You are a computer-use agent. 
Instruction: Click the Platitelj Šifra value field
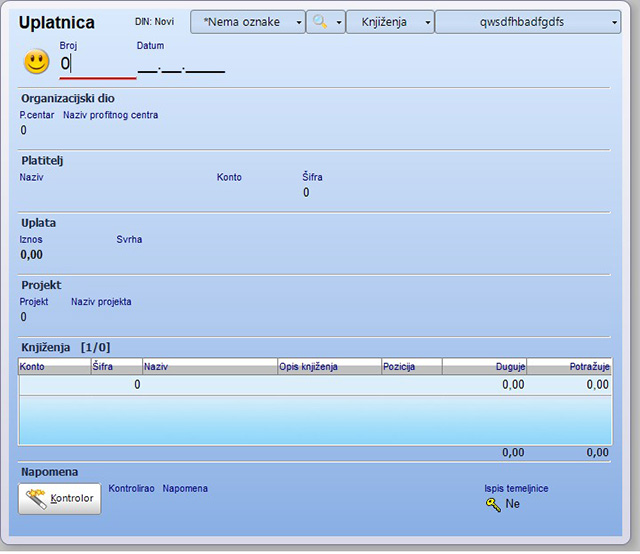coord(306,193)
